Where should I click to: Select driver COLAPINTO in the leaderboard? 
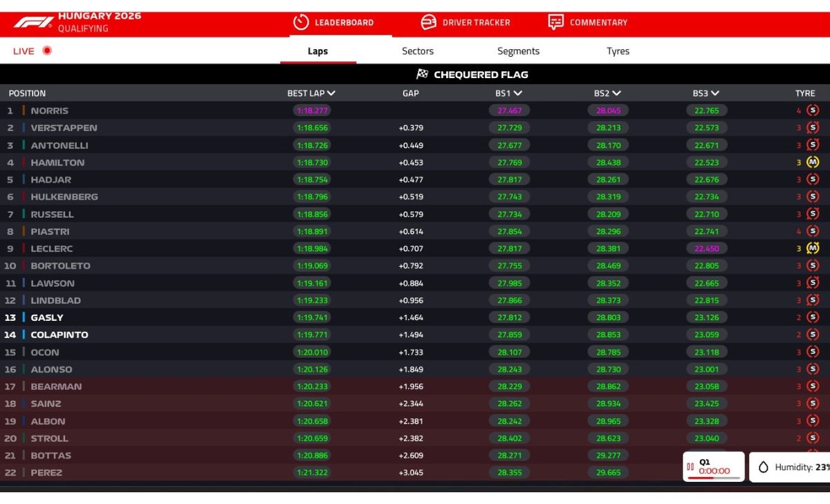(x=59, y=335)
